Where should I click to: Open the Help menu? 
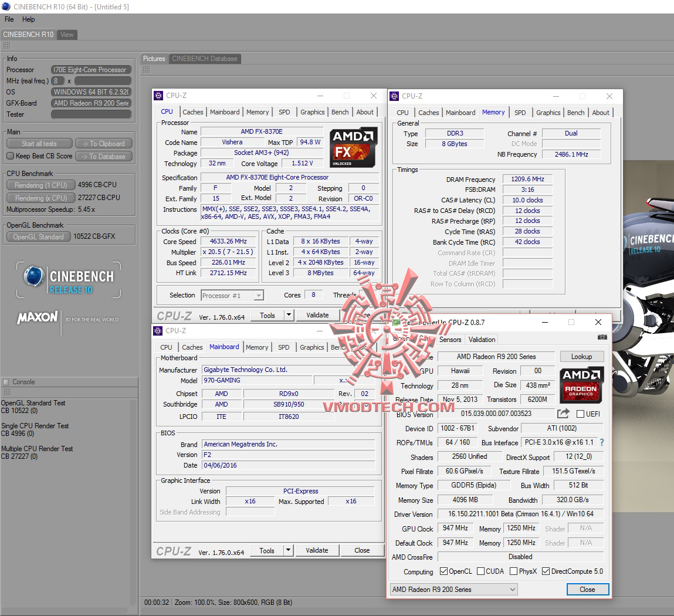28,19
